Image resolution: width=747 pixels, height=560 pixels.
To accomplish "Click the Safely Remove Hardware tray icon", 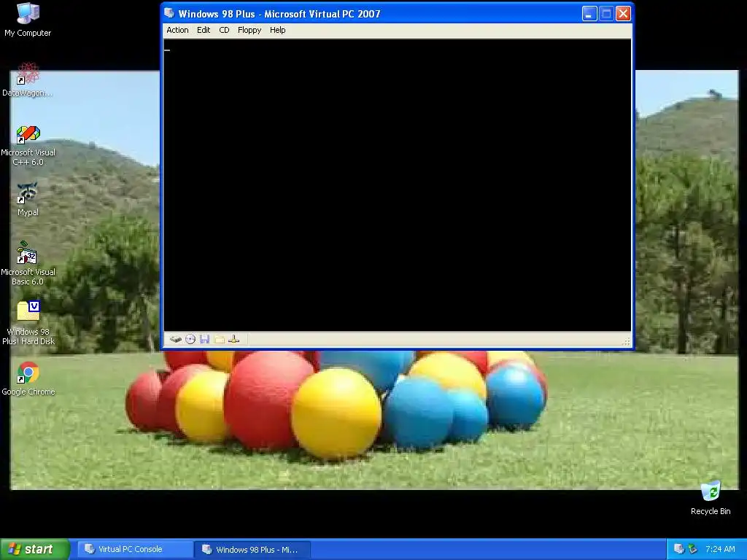I will pos(693,549).
